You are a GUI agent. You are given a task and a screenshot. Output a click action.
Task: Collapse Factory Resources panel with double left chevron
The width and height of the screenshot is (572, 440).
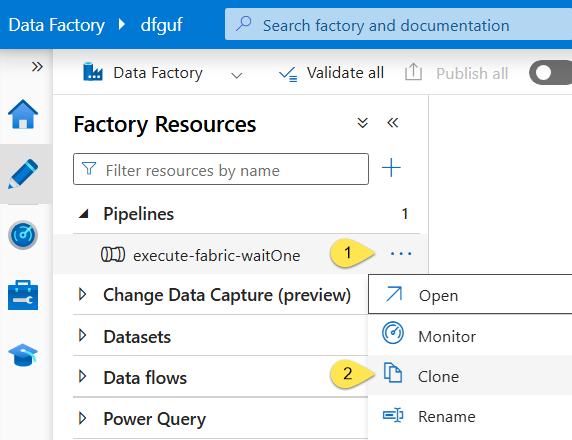point(393,123)
